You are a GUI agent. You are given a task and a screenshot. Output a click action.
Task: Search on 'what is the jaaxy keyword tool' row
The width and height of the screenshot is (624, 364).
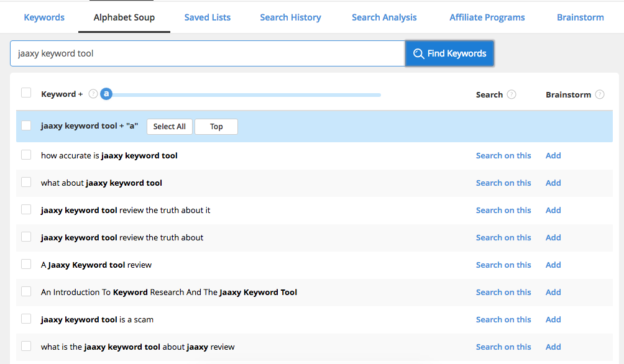tap(503, 347)
